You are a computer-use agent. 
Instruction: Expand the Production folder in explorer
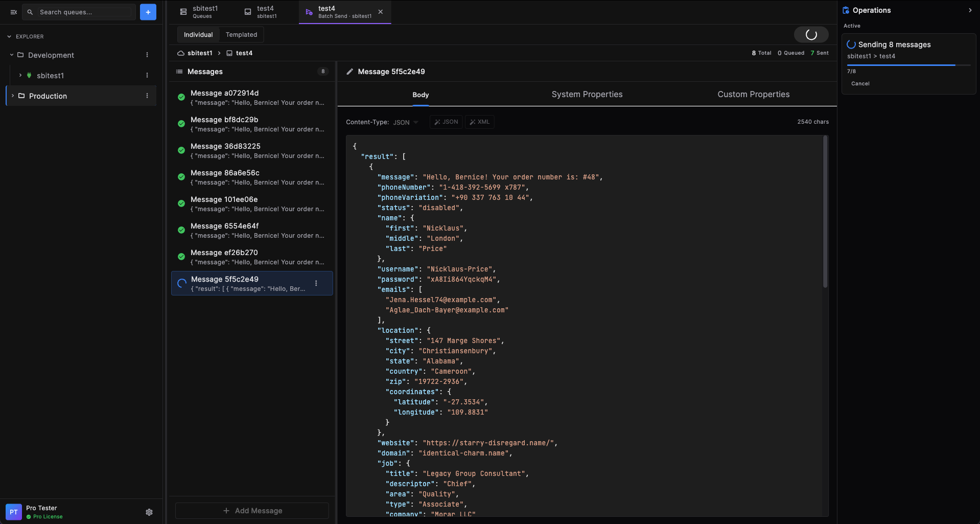[x=13, y=96]
